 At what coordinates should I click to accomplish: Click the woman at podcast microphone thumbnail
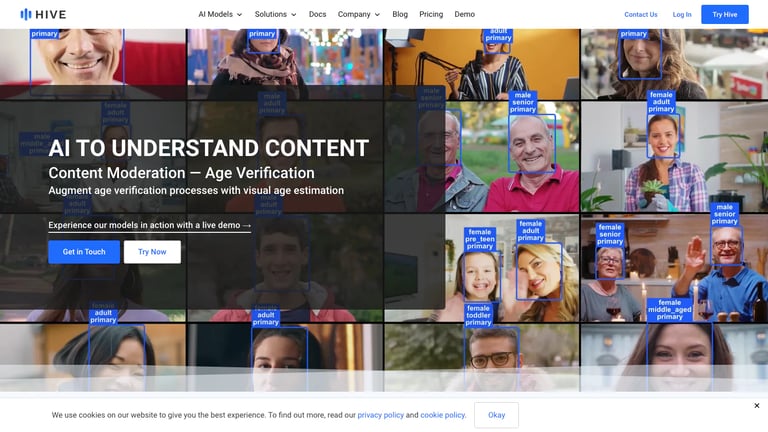pos(481,64)
